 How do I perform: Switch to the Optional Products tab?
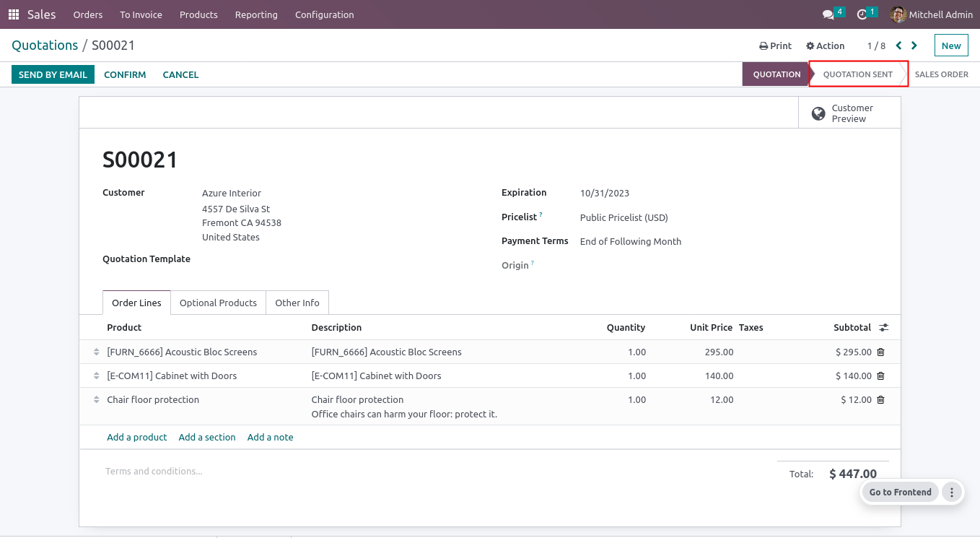coord(218,303)
